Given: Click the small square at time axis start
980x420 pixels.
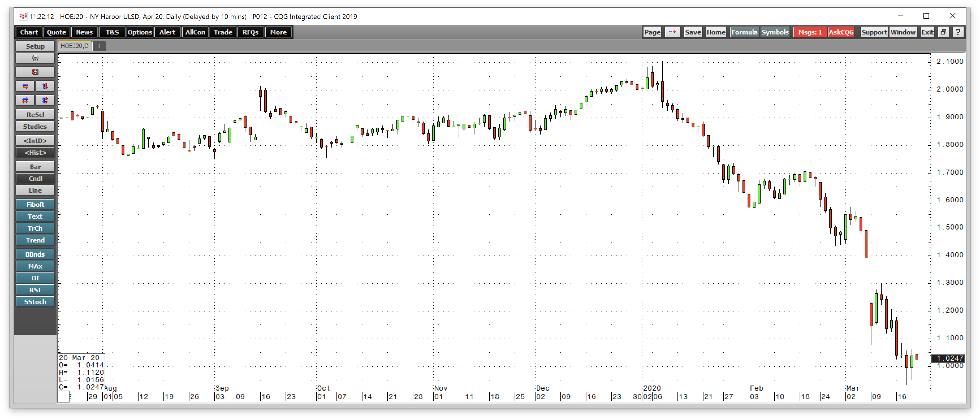Looking at the screenshot, I should pos(64,397).
